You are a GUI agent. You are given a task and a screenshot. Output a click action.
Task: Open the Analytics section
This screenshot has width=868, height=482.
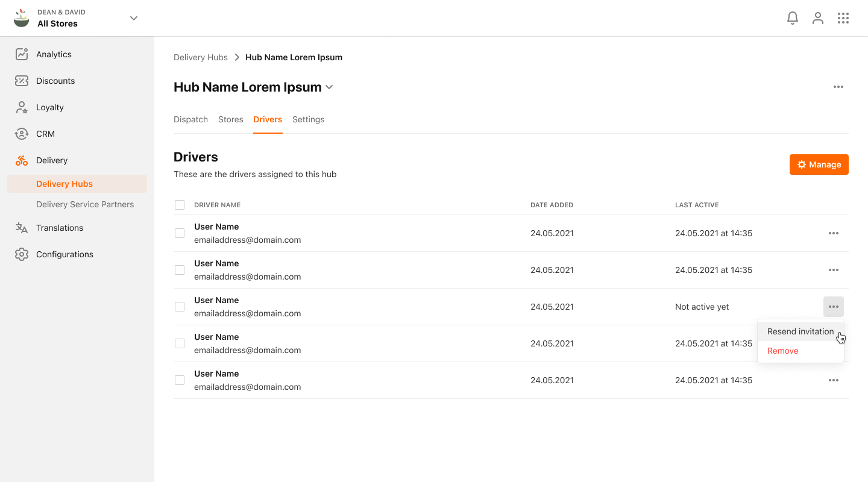54,54
